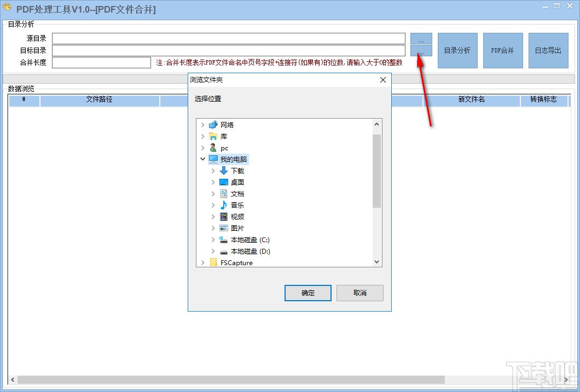580x392 pixels.
Task: Click the # column header
Action: click(x=24, y=100)
